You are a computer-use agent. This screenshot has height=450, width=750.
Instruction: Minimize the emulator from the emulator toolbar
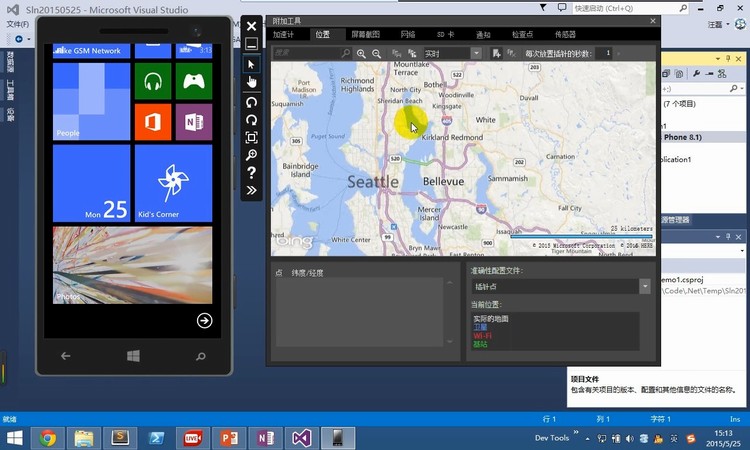point(251,44)
